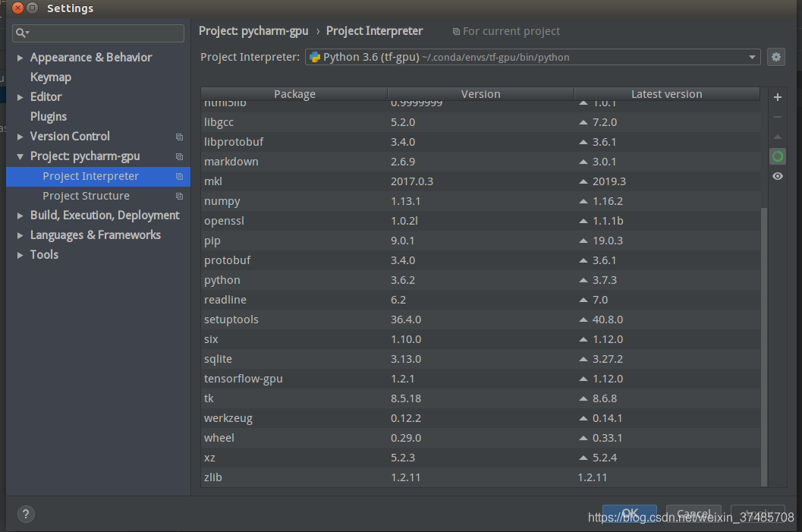Viewport: 802px width, 532px height.
Task: Select the wheel package row
Action: coord(481,438)
